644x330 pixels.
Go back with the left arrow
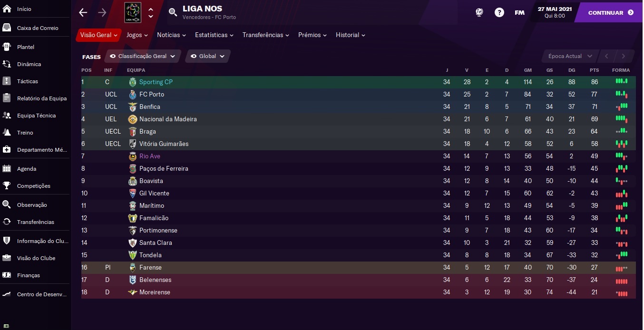83,13
